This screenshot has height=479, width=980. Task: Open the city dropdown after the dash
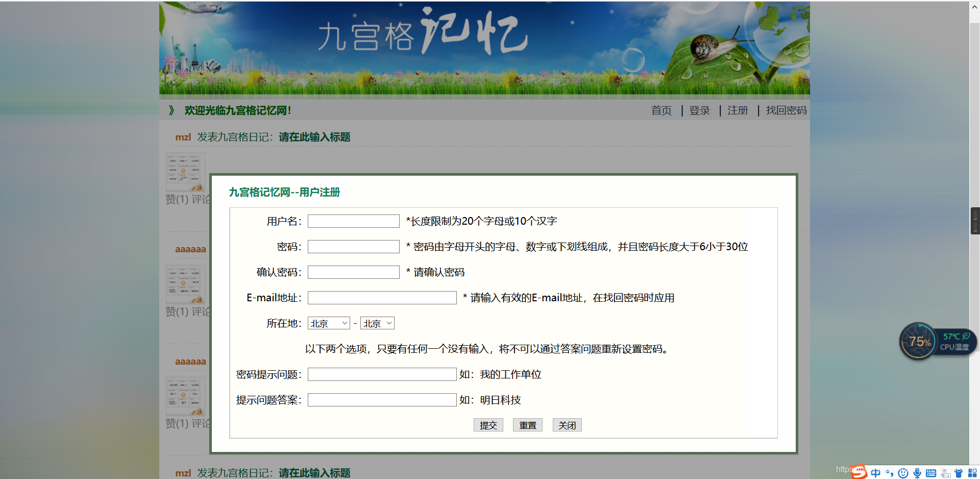377,323
